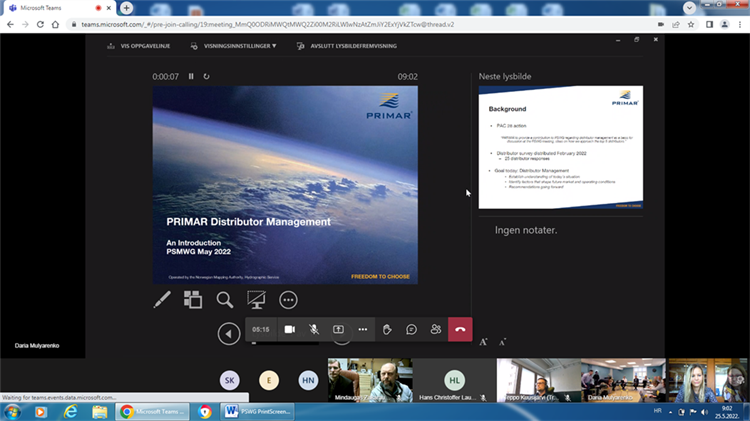Reload the Teams browser page
Viewport: 750px width, 421px height.
click(40, 24)
